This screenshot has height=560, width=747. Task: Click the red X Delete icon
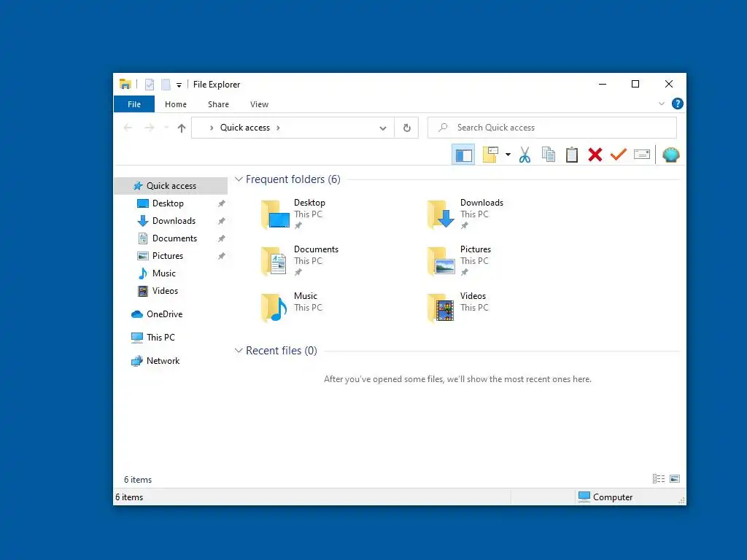coord(595,155)
